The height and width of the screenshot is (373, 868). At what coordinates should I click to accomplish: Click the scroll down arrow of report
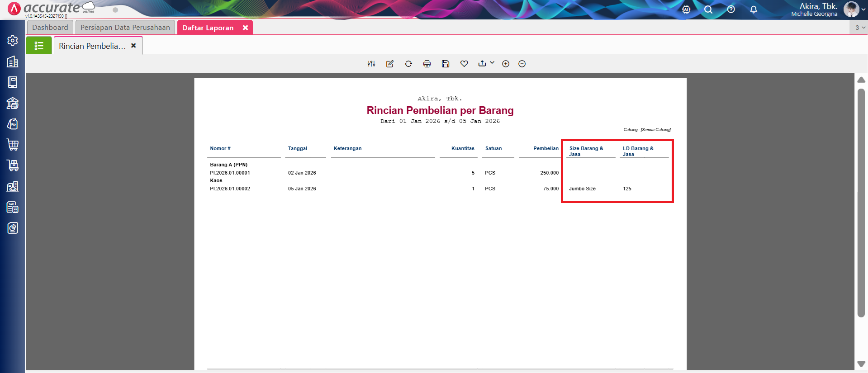click(861, 364)
